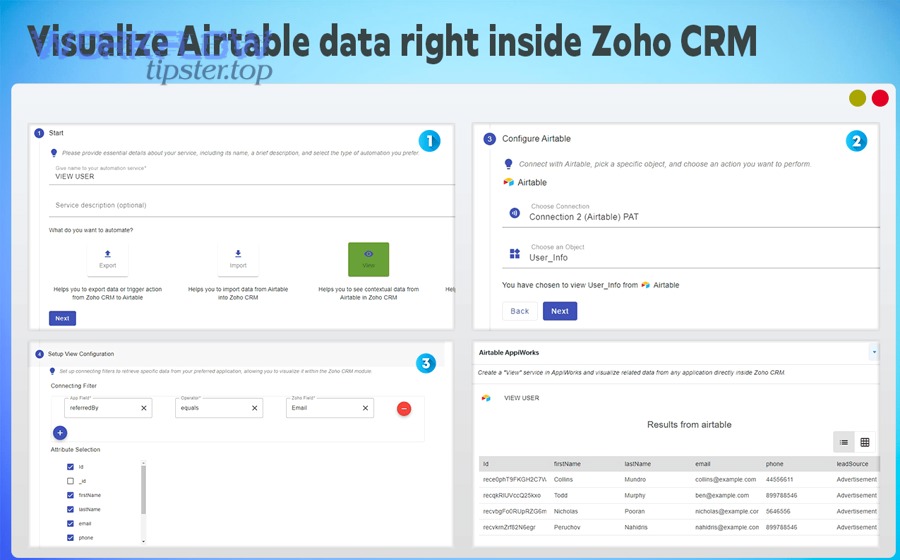This screenshot has width=900, height=560.
Task: Click the Airtable logo under Configure Airtable hint
Action: click(509, 182)
